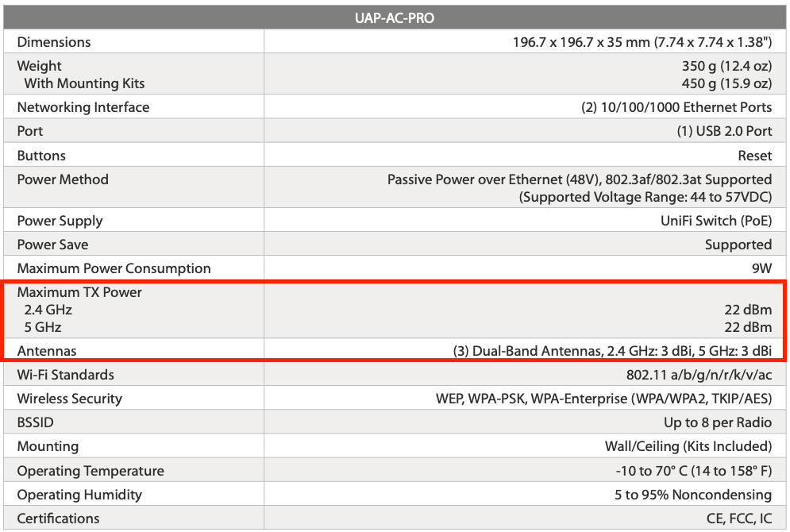Image resolution: width=790 pixels, height=532 pixels.
Task: Select the Dimensions row label
Action: (54, 42)
